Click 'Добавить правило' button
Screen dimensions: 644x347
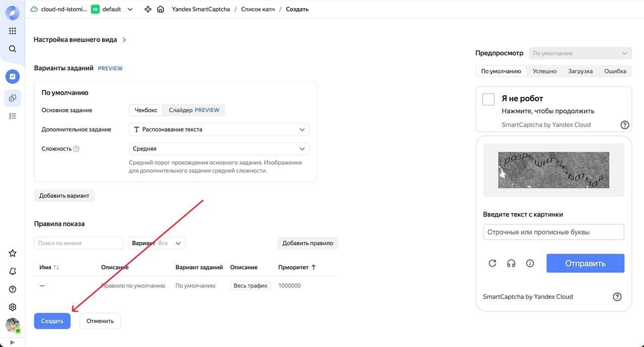point(307,243)
